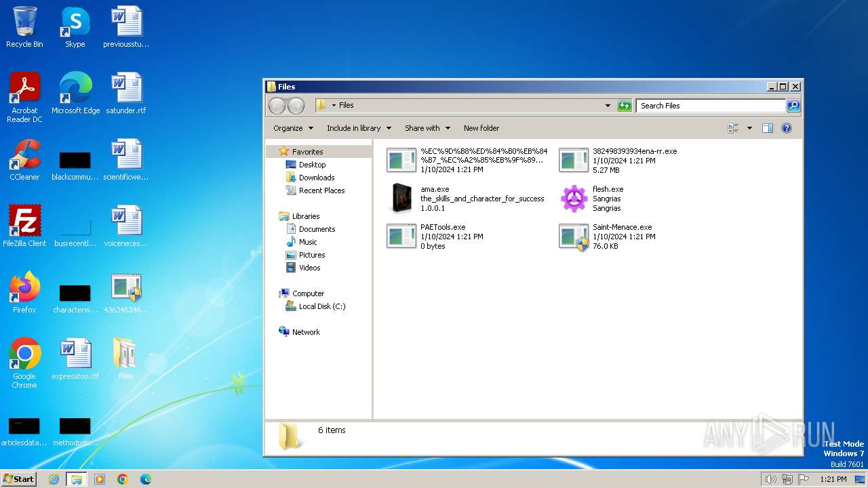The image size is (868, 488).
Task: Change the view icon button
Action: point(733,128)
